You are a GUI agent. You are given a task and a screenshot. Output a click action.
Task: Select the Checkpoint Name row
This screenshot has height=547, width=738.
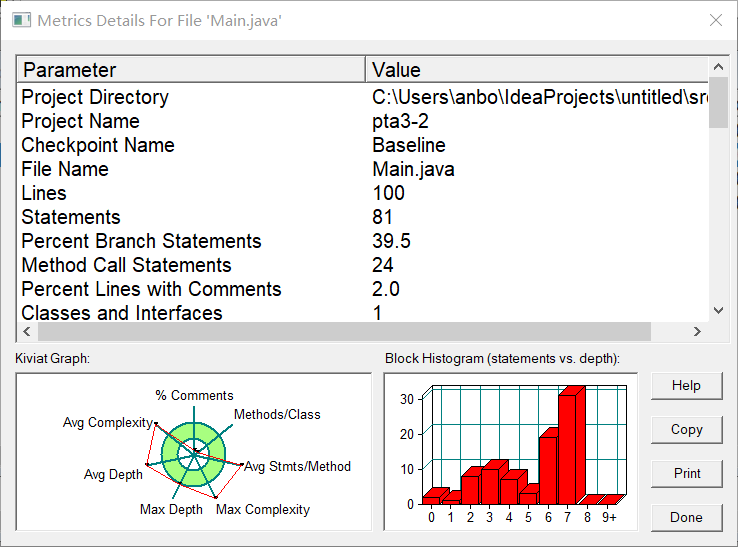pos(362,145)
